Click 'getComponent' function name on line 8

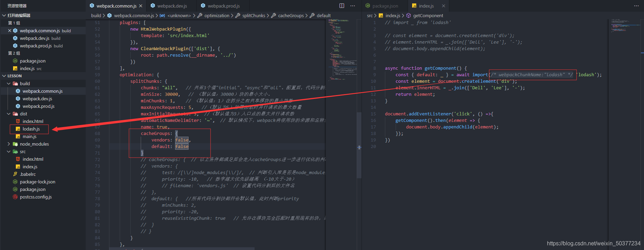pos(440,68)
